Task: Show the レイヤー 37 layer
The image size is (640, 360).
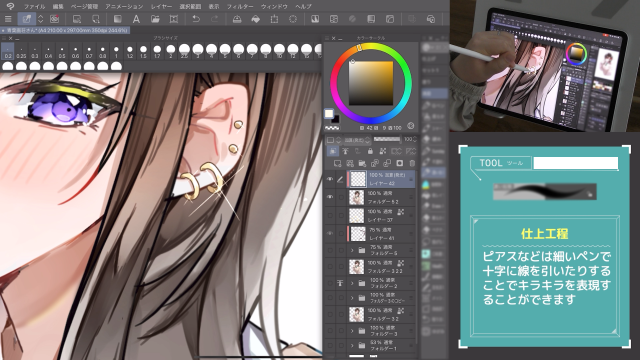Action: tap(330, 215)
